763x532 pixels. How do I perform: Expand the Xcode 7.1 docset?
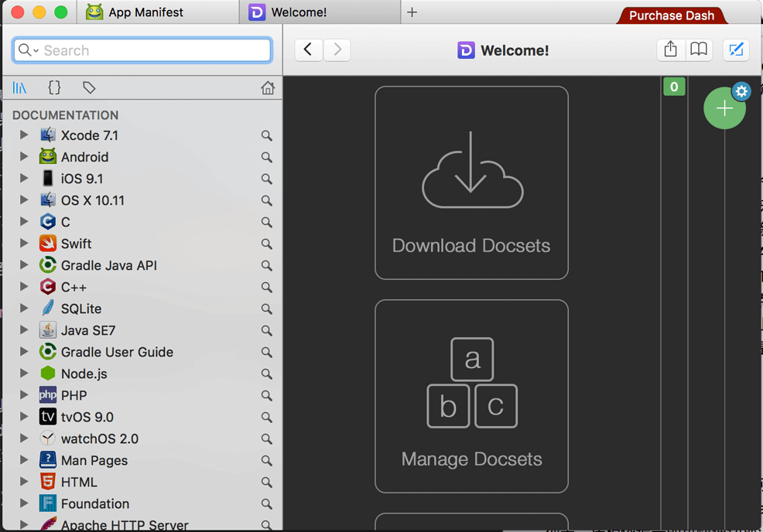[x=24, y=135]
